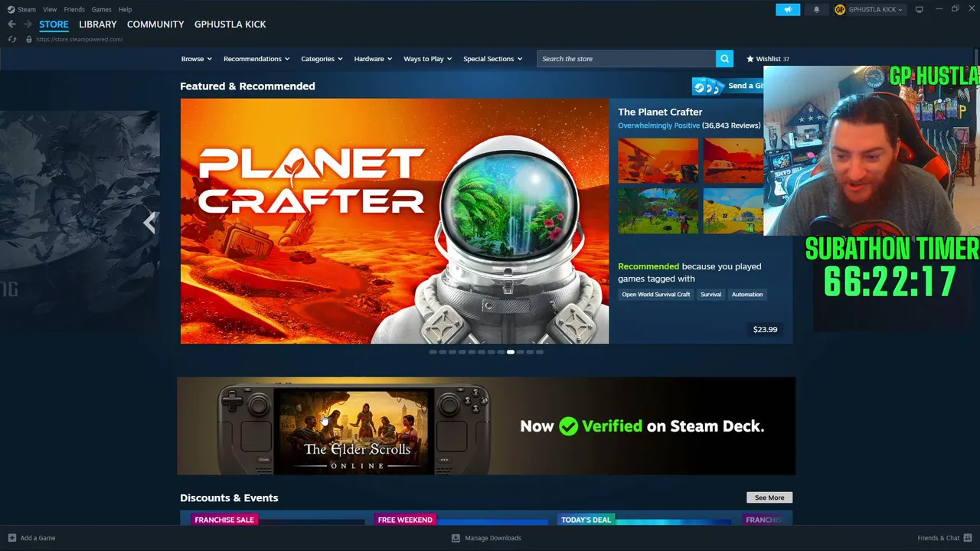Click the Survival tag
The image size is (980, 551).
(710, 295)
